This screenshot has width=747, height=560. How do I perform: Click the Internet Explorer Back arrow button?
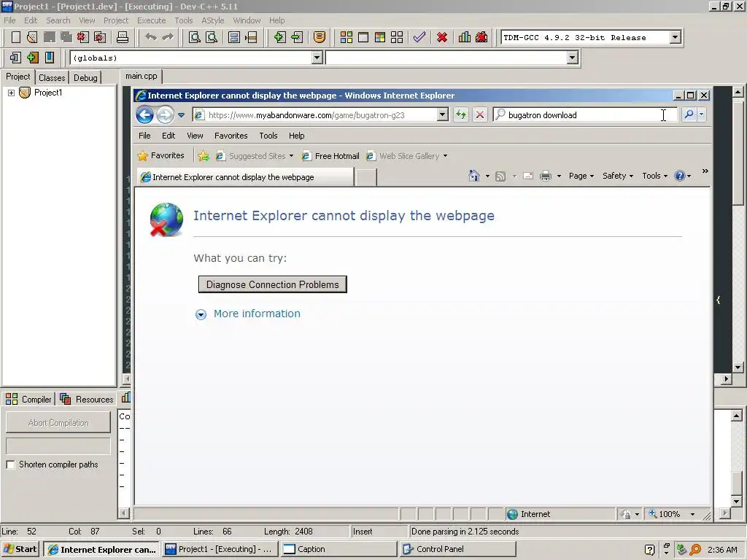145,114
